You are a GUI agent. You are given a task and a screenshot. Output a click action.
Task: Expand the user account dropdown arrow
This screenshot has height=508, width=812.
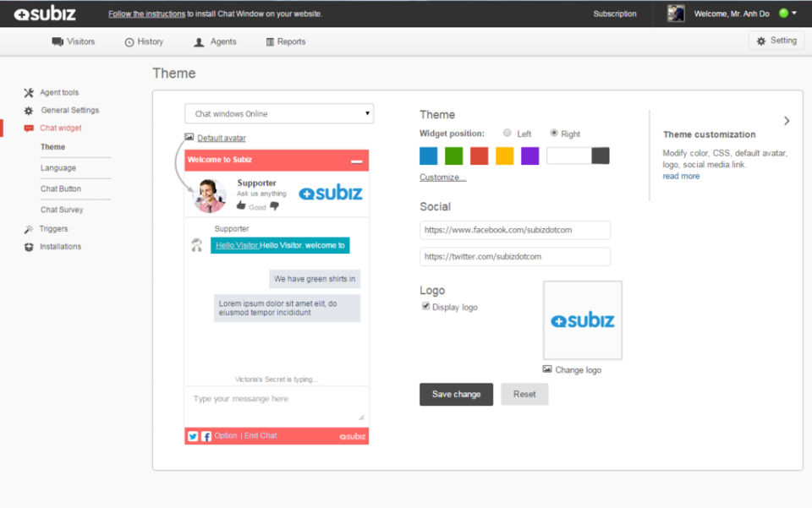(x=794, y=13)
